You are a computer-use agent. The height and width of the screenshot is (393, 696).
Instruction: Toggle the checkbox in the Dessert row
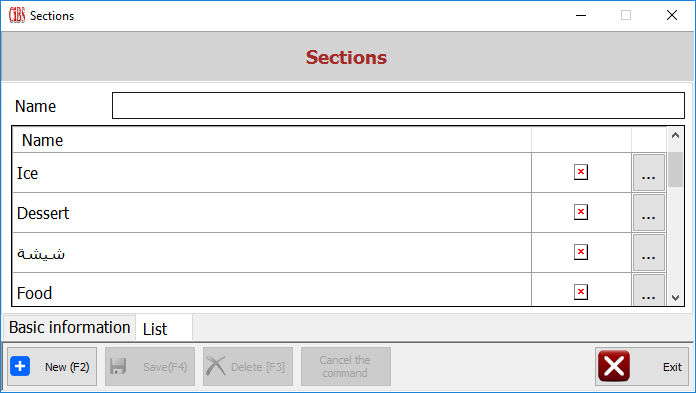581,212
